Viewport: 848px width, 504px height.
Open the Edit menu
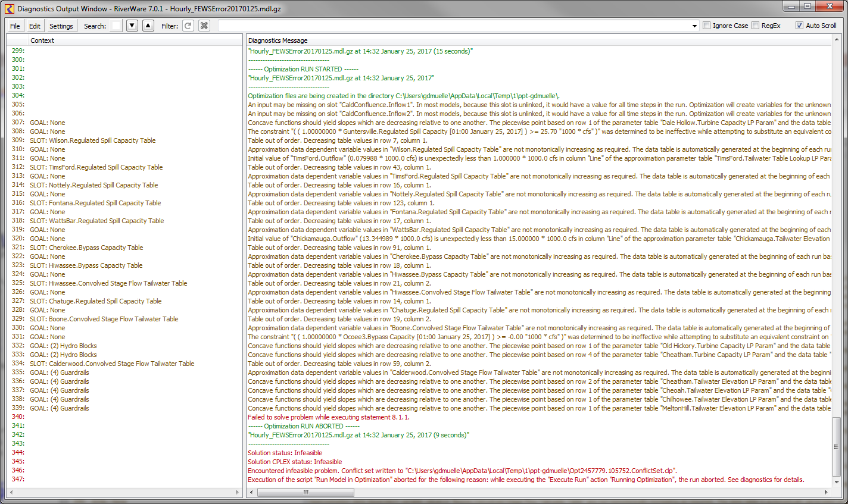[x=35, y=26]
